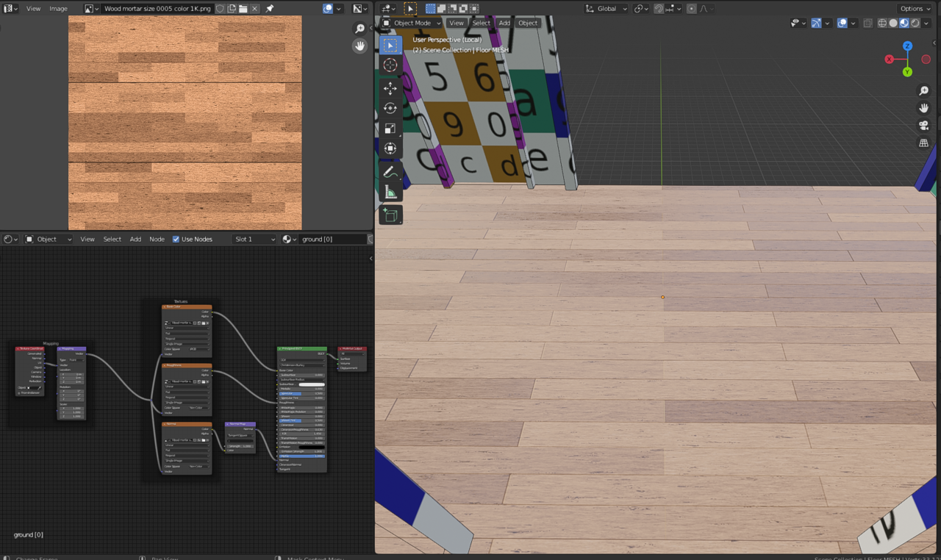This screenshot has height=560, width=941.
Task: Click the green Y axis on navigation gizmo
Action: pos(908,72)
